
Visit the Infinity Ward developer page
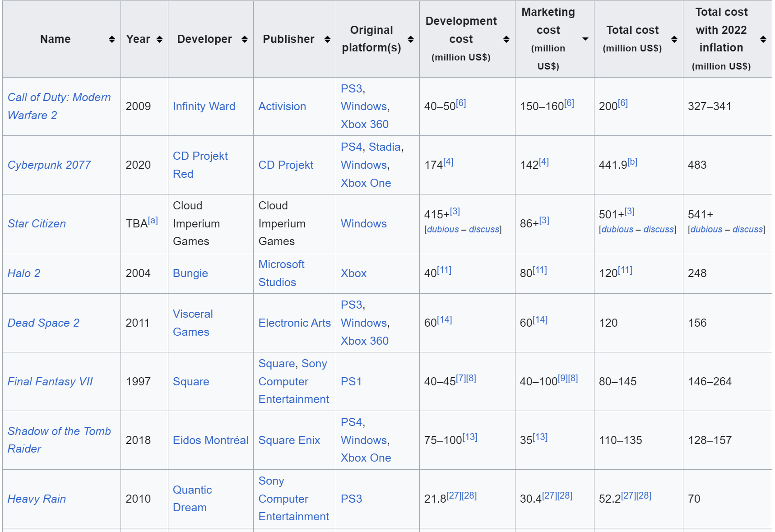coord(204,106)
